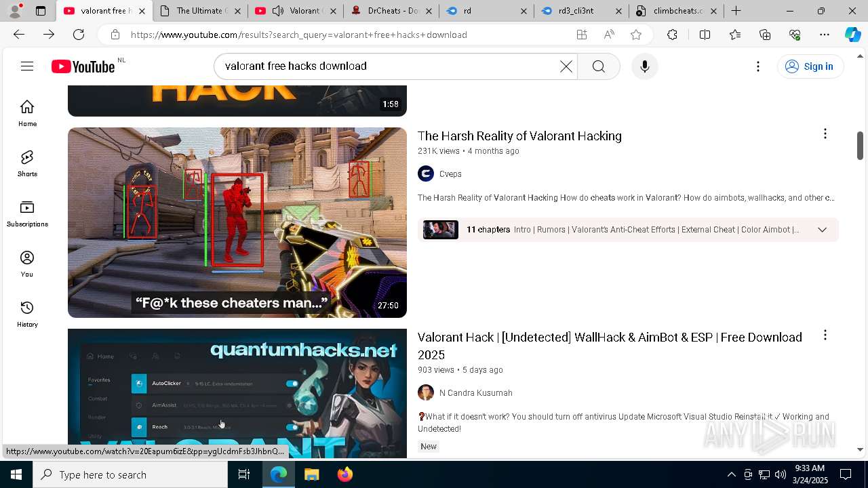Click the page vertical scrollbar thumb

click(x=860, y=146)
